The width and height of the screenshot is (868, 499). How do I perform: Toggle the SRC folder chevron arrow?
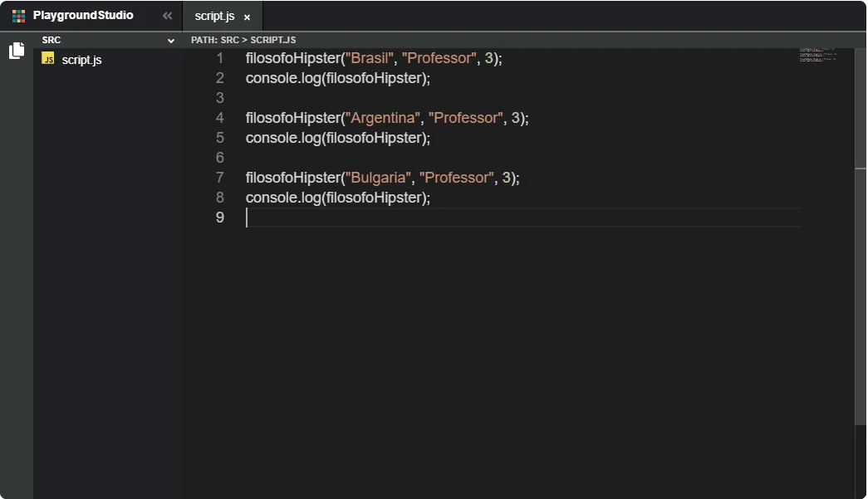point(171,41)
